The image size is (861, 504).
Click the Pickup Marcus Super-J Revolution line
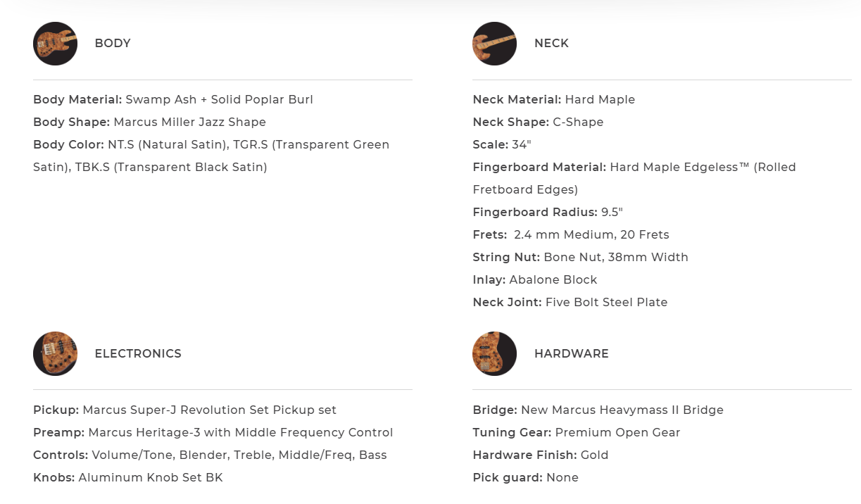click(184, 410)
